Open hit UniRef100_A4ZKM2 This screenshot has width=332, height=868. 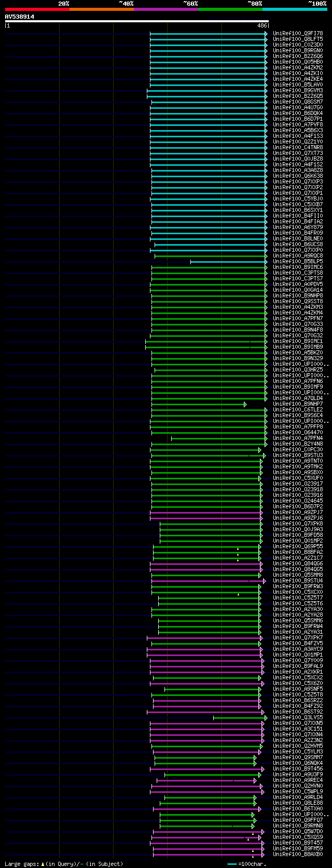pyautogui.click(x=298, y=68)
